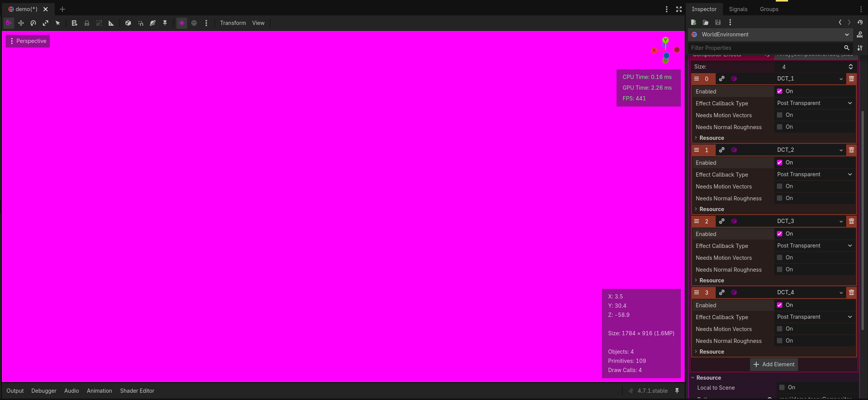Screen dimensions: 868x400
Task: Open the Output bottom panel
Action: pos(15,391)
